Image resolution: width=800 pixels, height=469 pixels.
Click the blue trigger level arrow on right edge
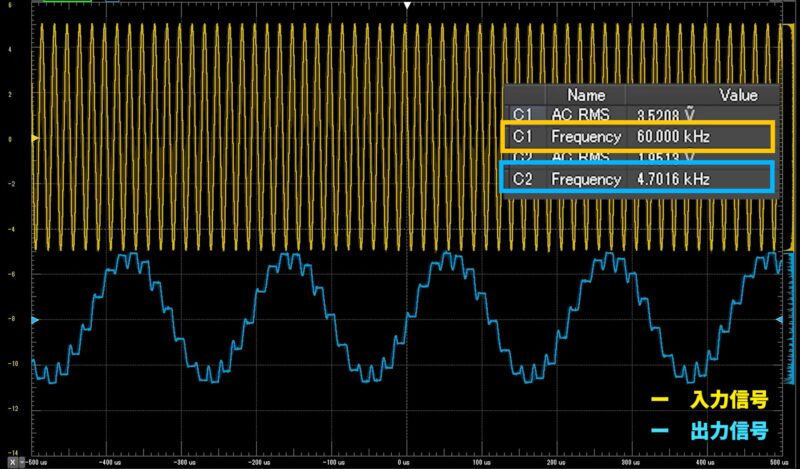tap(781, 319)
